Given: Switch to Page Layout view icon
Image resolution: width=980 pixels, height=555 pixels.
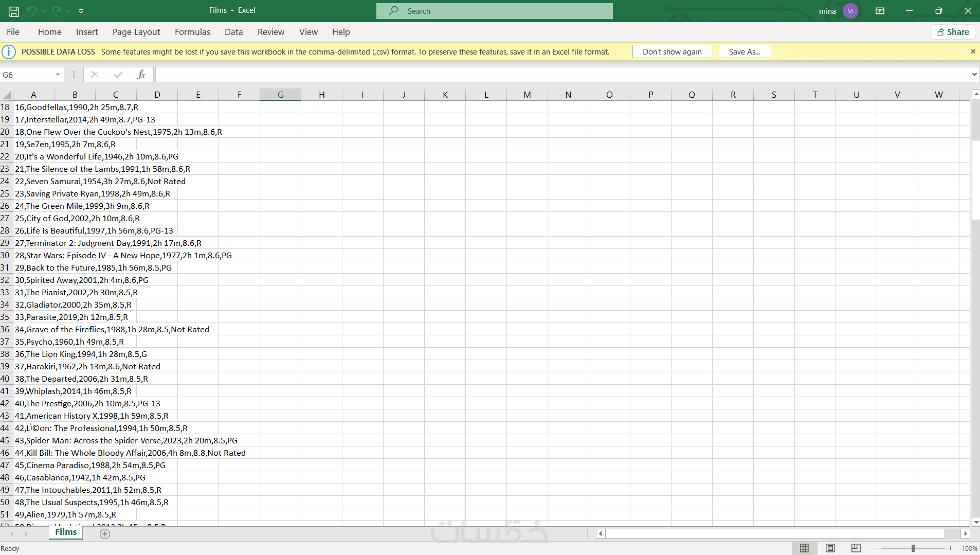Looking at the screenshot, I should coord(830,548).
